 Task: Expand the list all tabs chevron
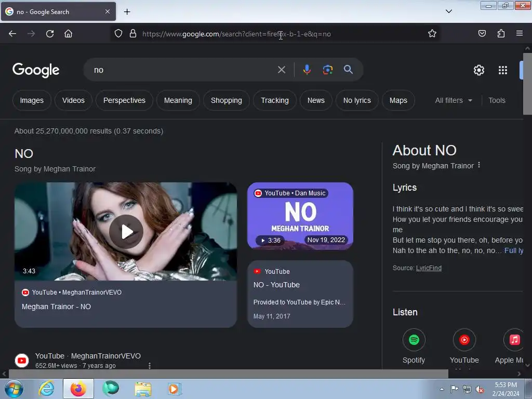[448, 11]
